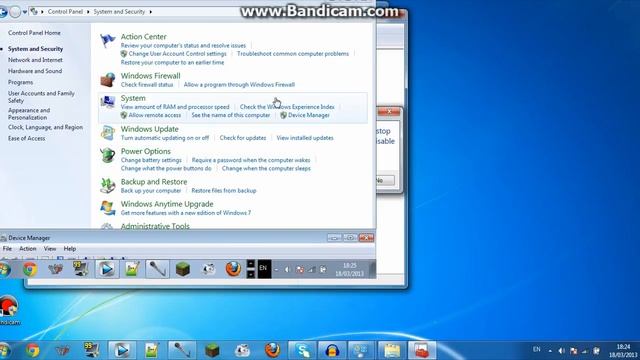Viewport: 640px width, 360px height.
Task: Click System and Security in the address breadcrumb
Action: 119,12
